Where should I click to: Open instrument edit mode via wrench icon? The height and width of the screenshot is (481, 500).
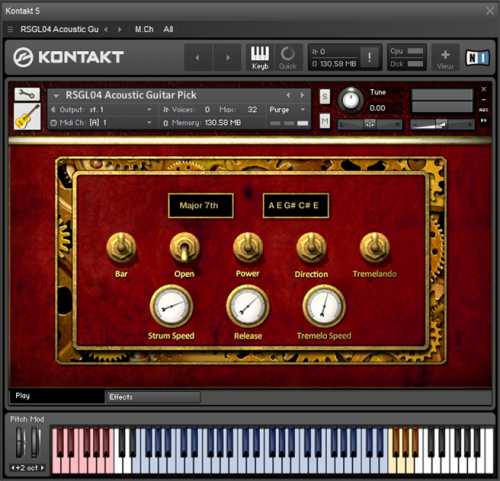tap(27, 94)
